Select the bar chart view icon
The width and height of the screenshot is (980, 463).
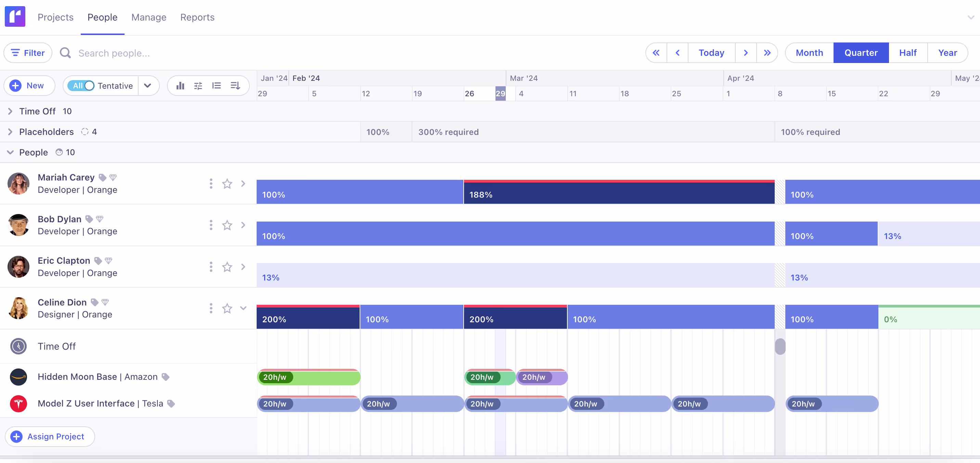point(180,85)
